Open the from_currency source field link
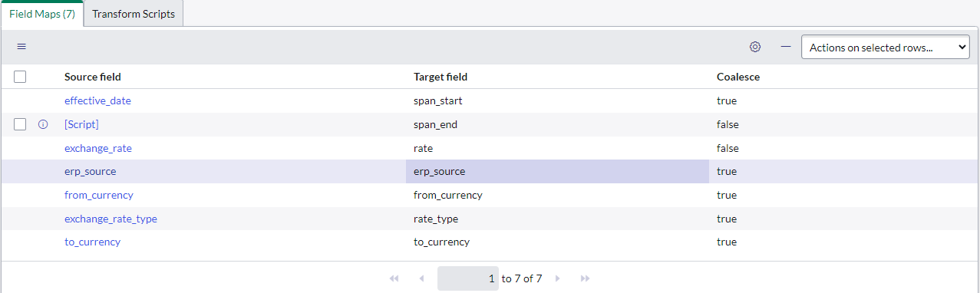This screenshot has height=293, width=980. pos(98,195)
